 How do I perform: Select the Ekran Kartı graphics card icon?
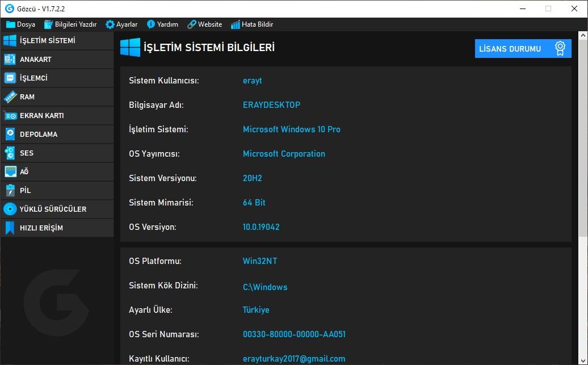coord(10,116)
